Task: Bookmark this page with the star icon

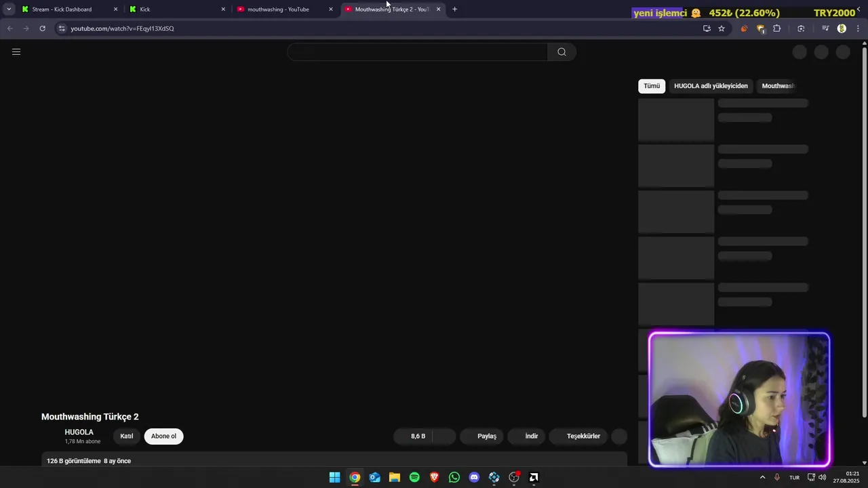Action: (722, 28)
